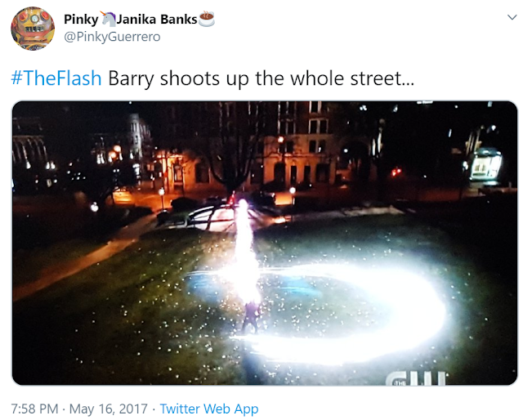
Task: Open the robot profile avatar
Action: [x=33, y=29]
